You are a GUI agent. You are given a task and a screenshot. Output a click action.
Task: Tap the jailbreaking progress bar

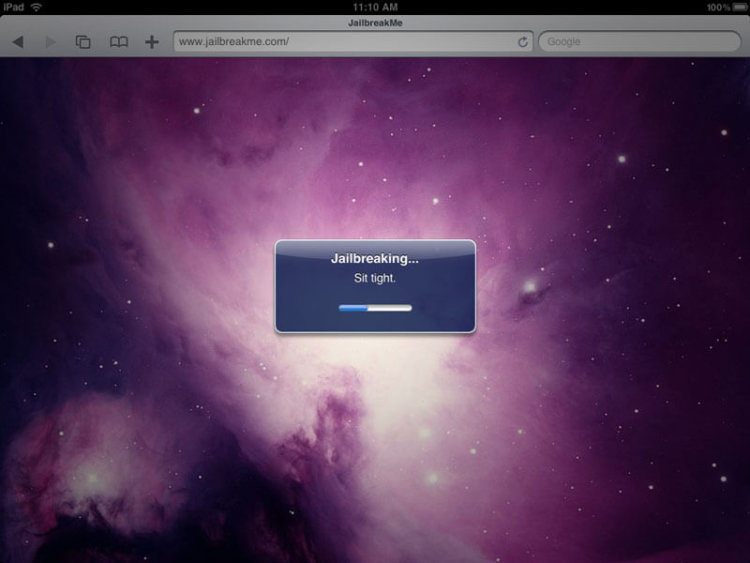tap(375, 308)
